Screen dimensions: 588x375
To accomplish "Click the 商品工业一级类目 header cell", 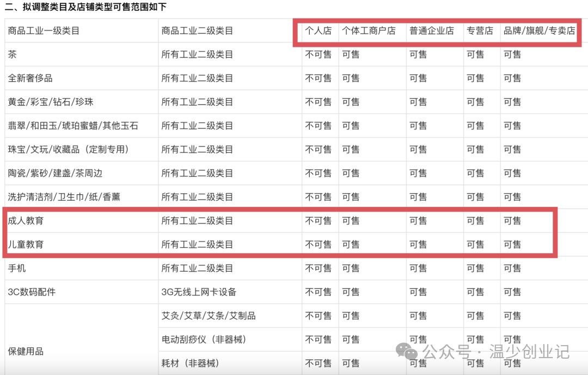I will pos(44,31).
